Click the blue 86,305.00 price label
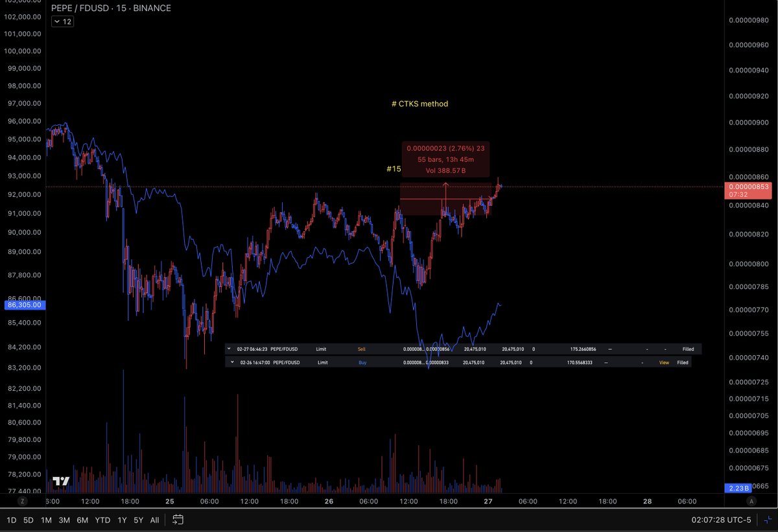The image size is (778, 532). pos(24,305)
